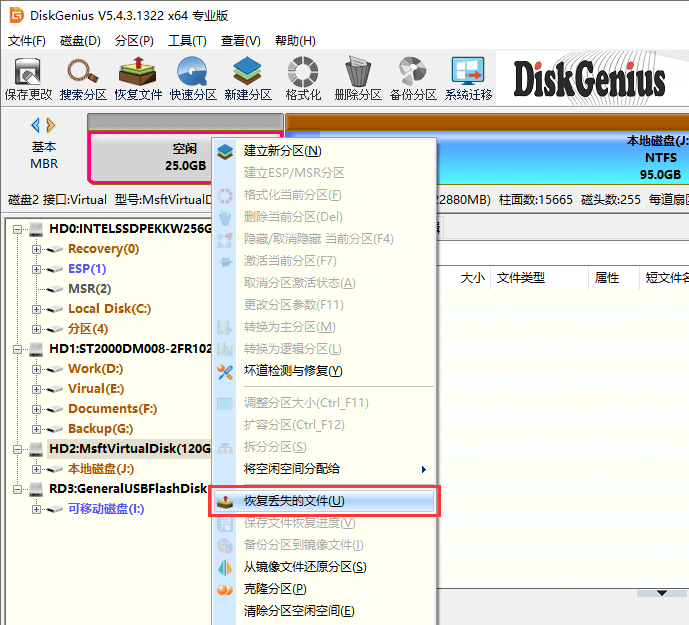Viewport: 689px width, 625px height.
Task: Open the Quick Partition (快速分区) tool
Action: coord(193,79)
